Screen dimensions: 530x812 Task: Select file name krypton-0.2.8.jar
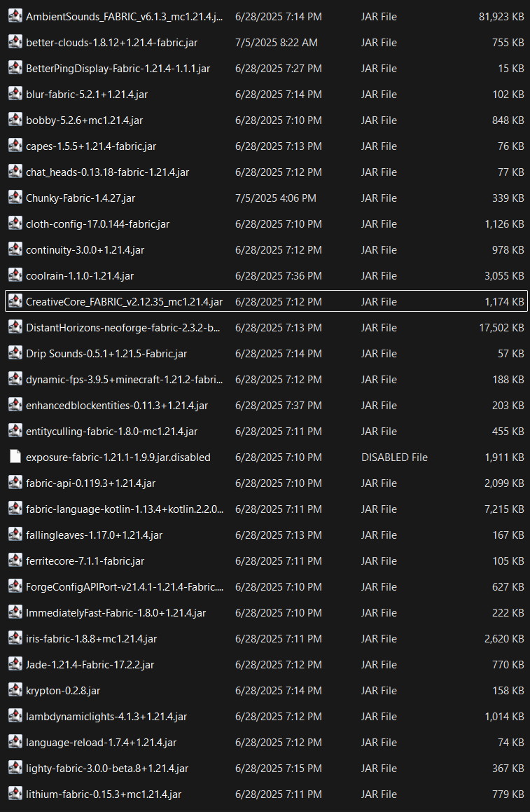[63, 691]
